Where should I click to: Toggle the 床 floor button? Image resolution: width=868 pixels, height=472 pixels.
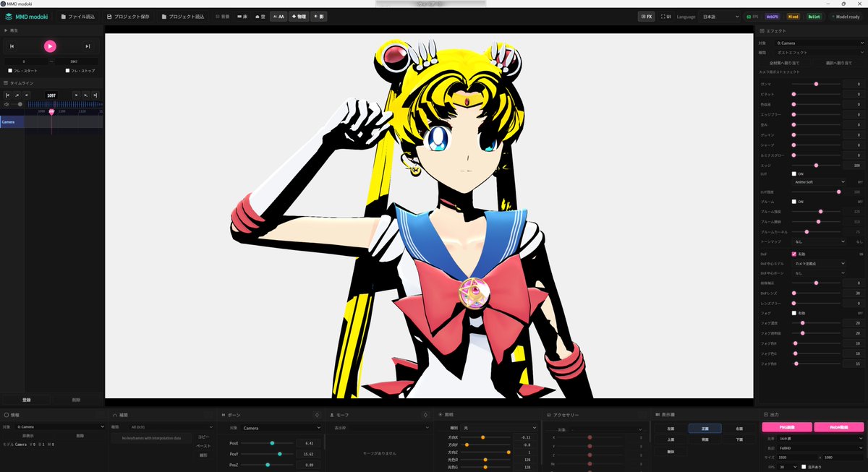[x=242, y=16]
